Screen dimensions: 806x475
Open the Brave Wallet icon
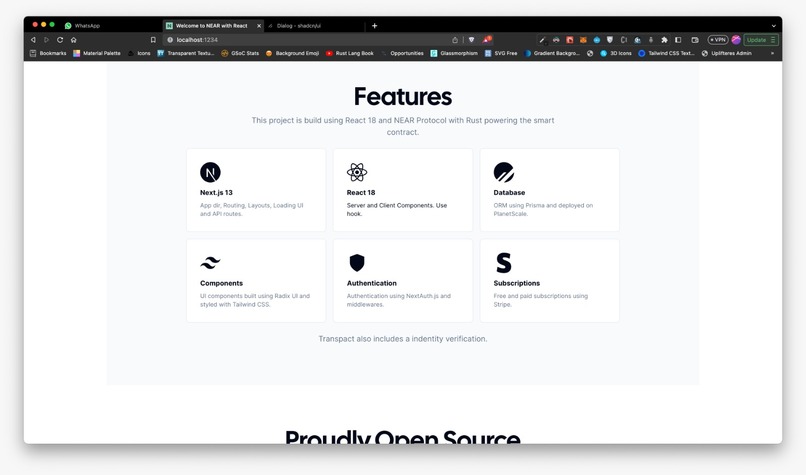point(695,40)
